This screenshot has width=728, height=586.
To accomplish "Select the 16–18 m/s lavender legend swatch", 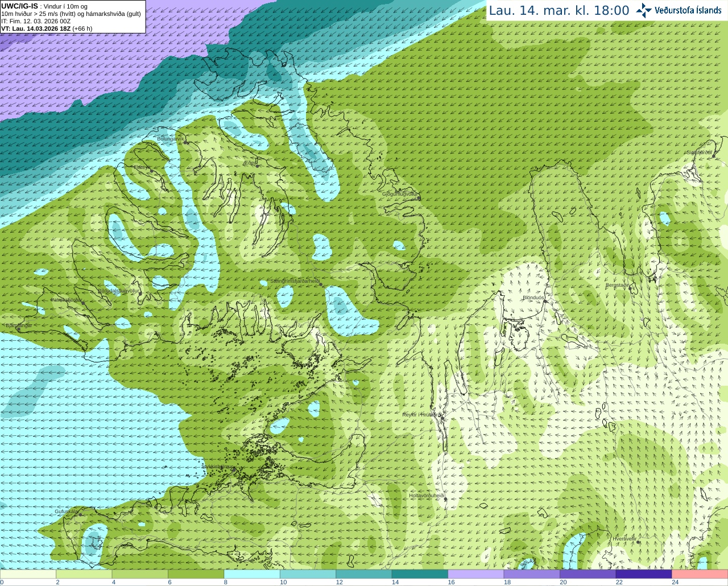I will tap(476, 574).
